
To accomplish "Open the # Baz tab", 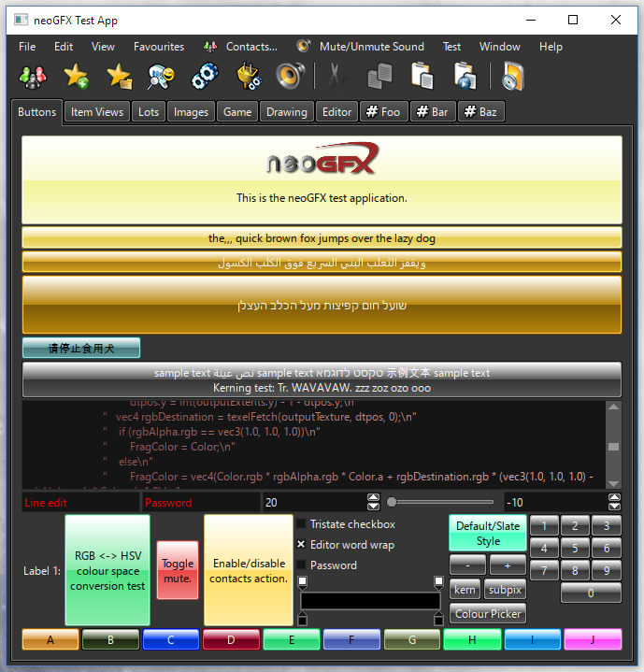I will point(481,112).
